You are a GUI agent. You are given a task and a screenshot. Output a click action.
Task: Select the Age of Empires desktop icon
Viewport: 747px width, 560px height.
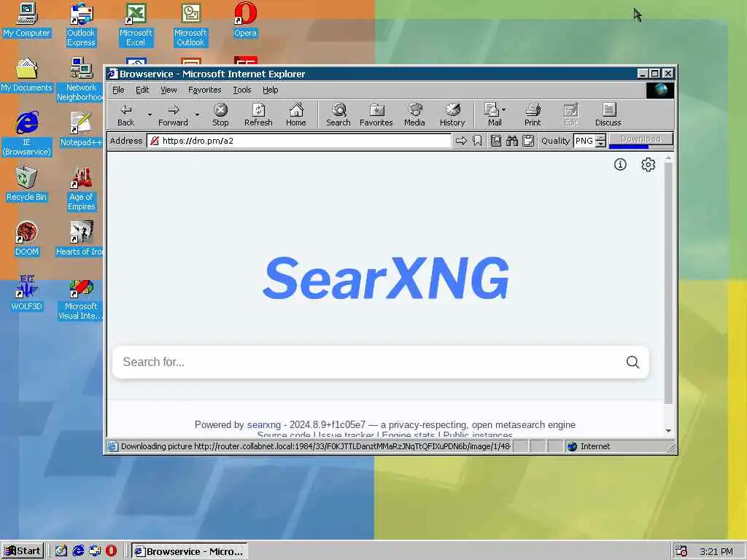[82, 189]
